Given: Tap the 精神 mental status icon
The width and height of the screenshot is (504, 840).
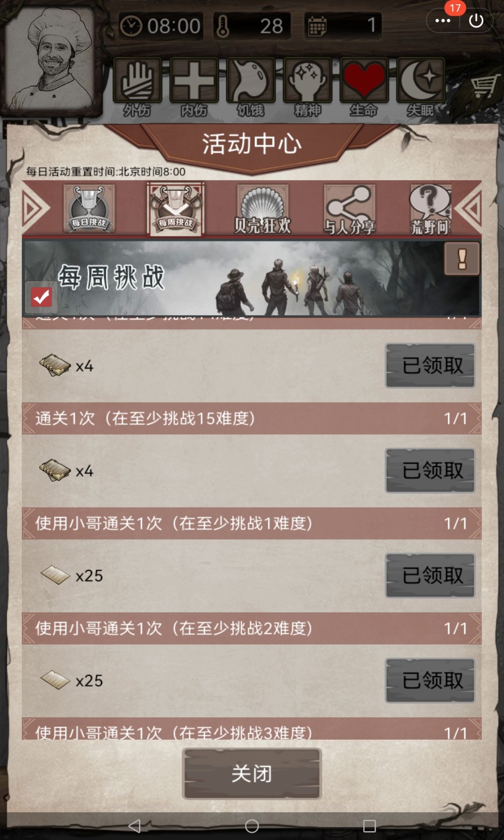Looking at the screenshot, I should click(x=308, y=80).
